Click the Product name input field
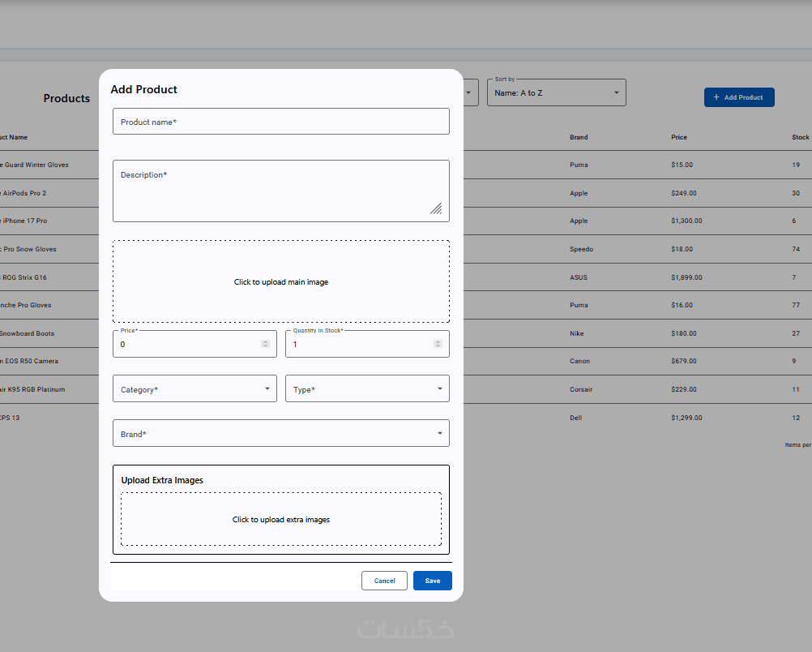 [280, 122]
